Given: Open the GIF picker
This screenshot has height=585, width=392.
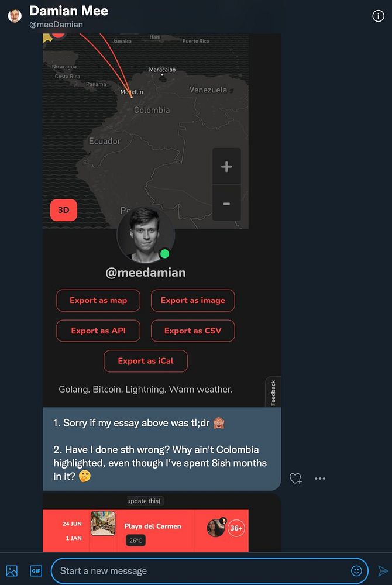Looking at the screenshot, I should pyautogui.click(x=36, y=571).
